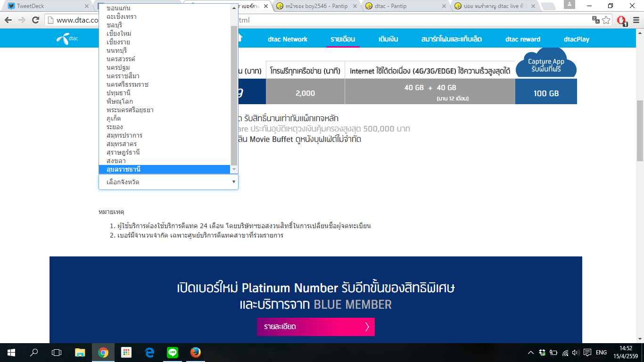Show hidden system tray icons
This screenshot has height=362, width=644.
531,352
